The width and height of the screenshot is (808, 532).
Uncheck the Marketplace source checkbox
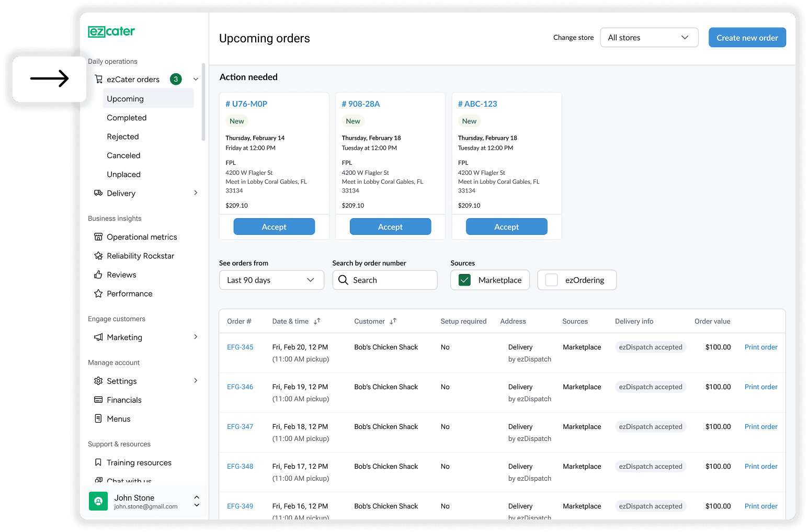tap(464, 280)
